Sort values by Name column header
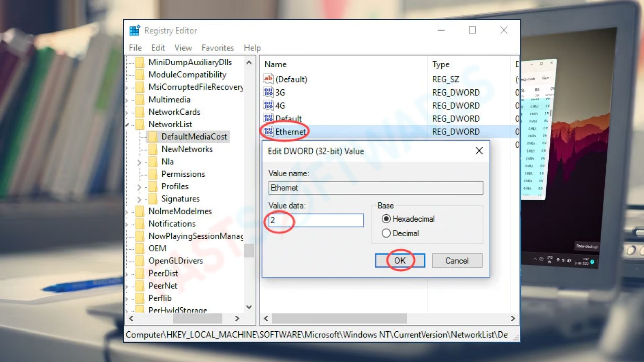Viewport: 644px width, 362px height. pyautogui.click(x=344, y=64)
